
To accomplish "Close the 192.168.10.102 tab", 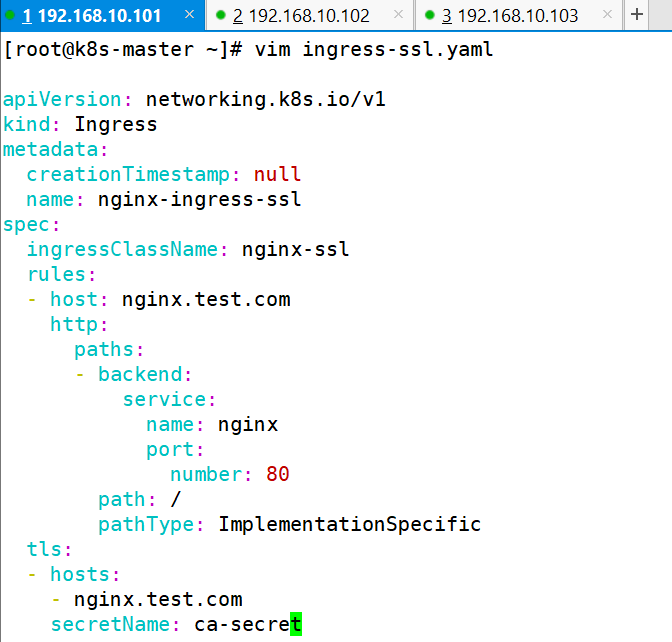I will (x=398, y=15).
